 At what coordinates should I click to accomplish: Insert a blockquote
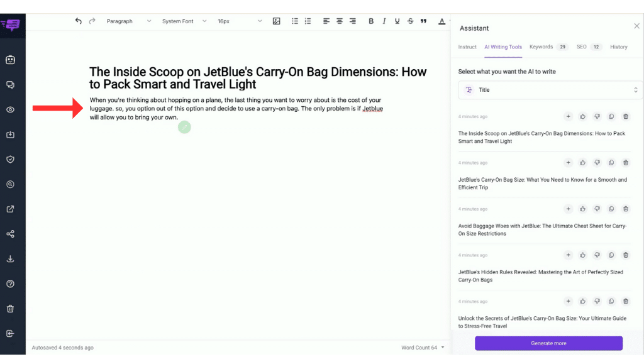point(423,21)
